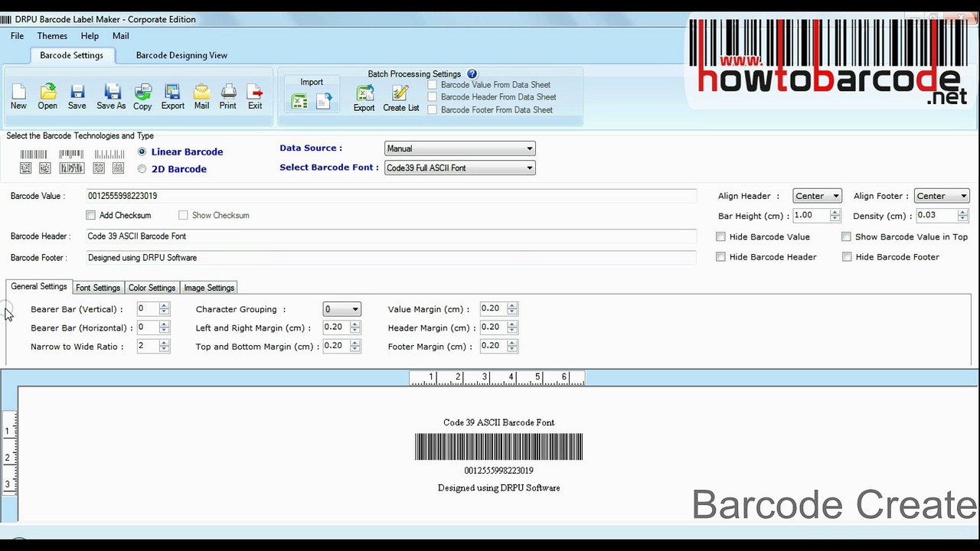Enable Barcode Value From Data Sheet
The image size is (980, 551).
[432, 85]
